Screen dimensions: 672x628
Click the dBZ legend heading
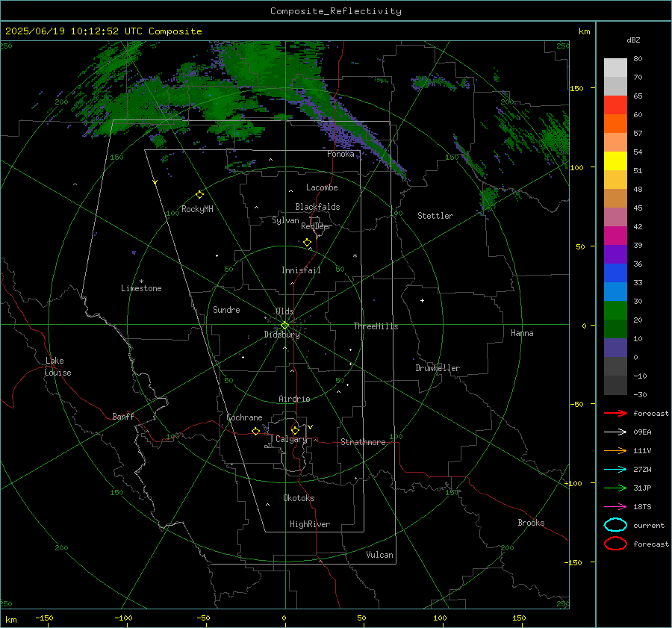(633, 40)
